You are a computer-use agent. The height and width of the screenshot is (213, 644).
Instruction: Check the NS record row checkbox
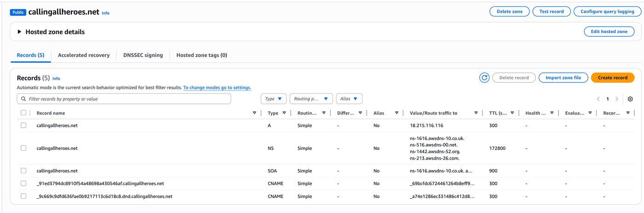coord(23,148)
